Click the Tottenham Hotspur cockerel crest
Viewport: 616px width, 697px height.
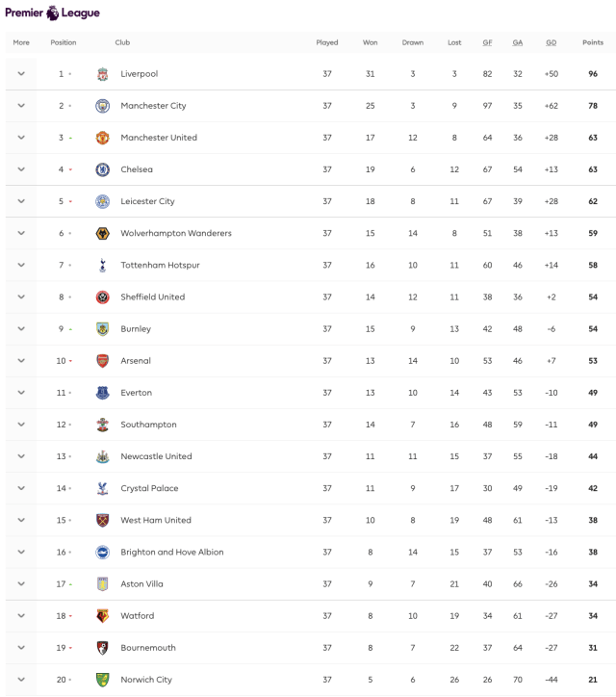[103, 265]
